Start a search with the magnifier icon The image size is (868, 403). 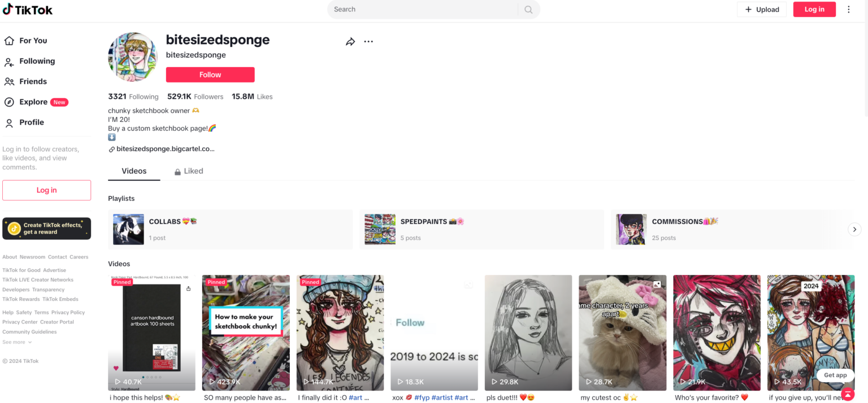click(528, 9)
